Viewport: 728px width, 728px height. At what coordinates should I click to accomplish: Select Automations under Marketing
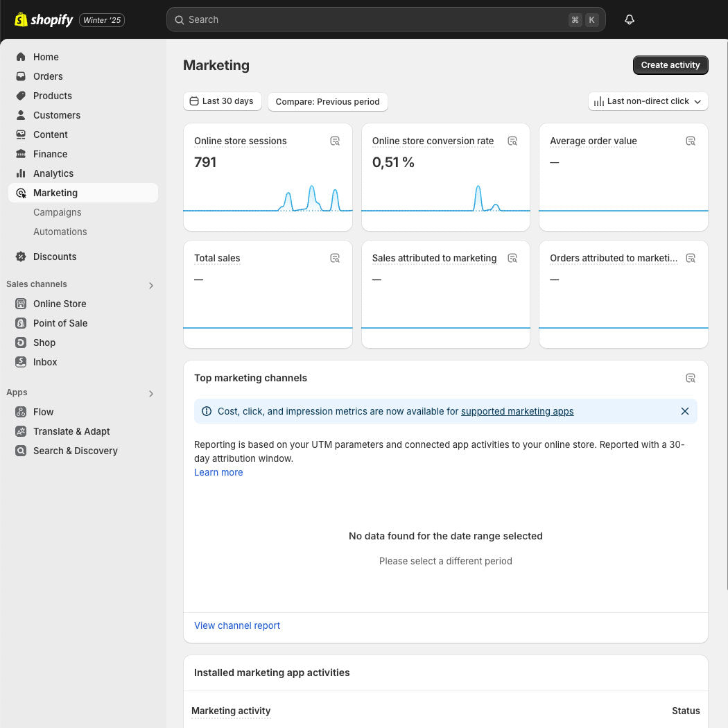pyautogui.click(x=60, y=232)
